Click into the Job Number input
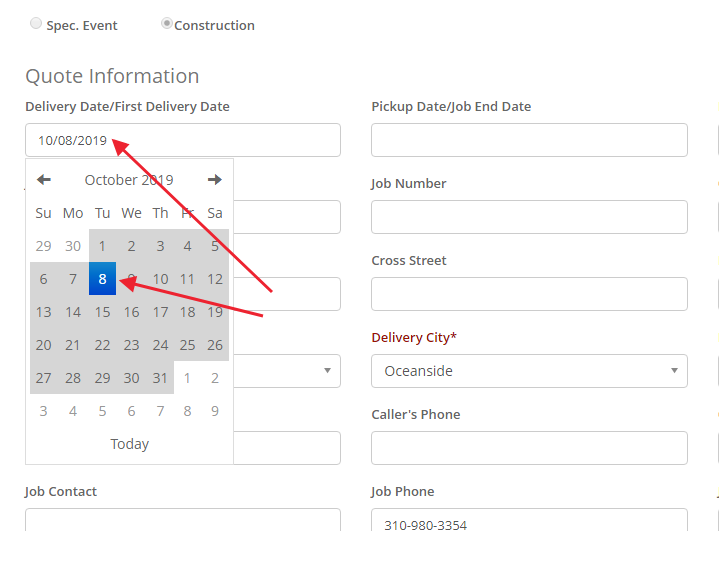The image size is (719, 572). tap(529, 217)
